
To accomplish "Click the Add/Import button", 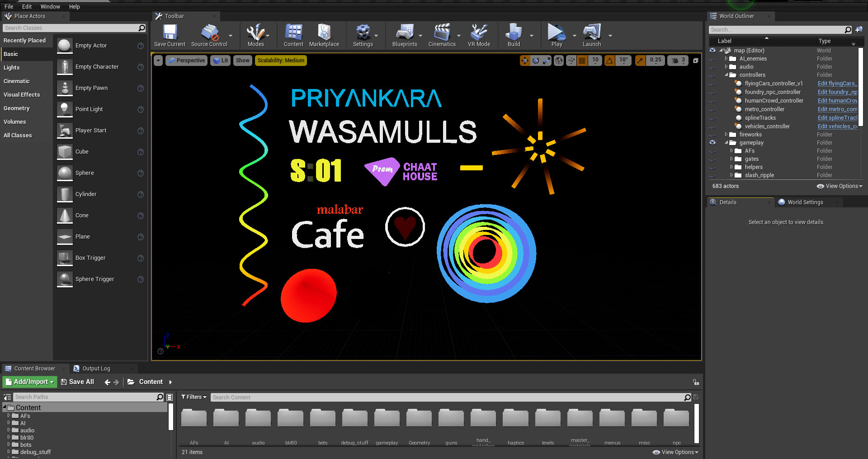I will (x=30, y=382).
